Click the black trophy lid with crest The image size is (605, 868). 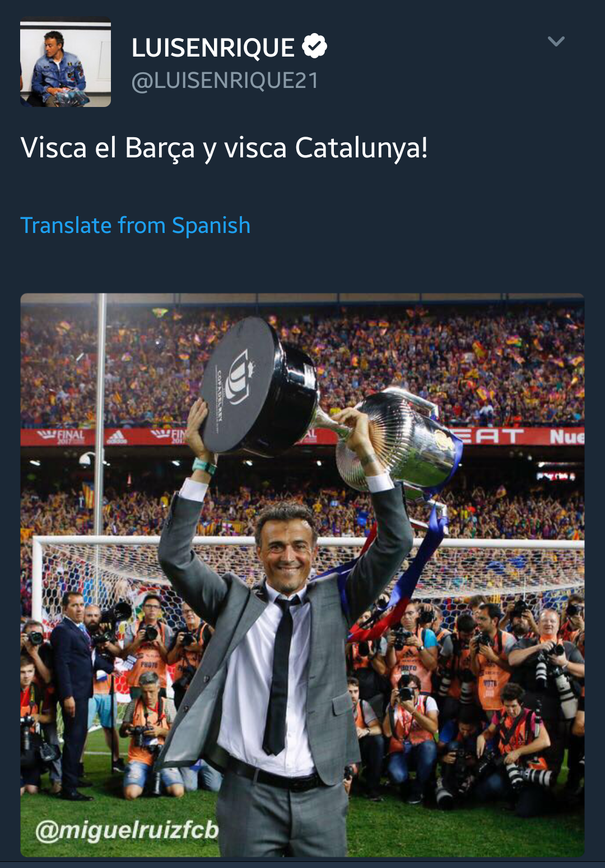(x=246, y=386)
